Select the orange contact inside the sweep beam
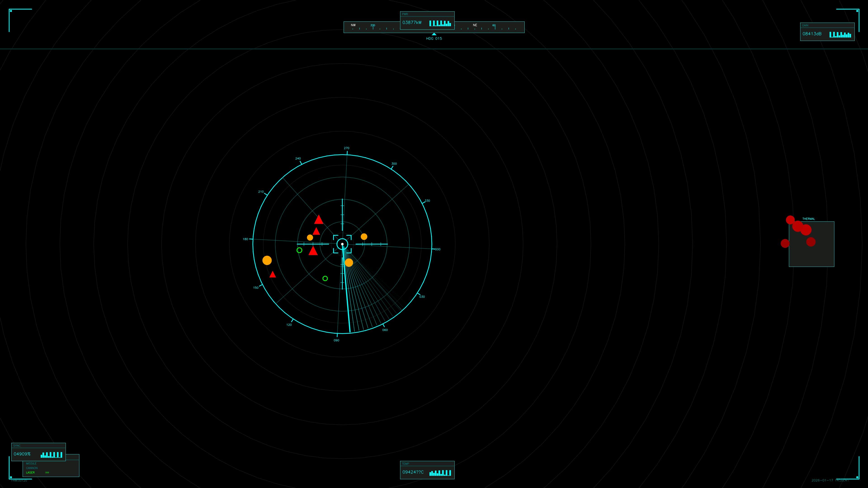Viewport: 868px width, 488px height. [x=349, y=262]
